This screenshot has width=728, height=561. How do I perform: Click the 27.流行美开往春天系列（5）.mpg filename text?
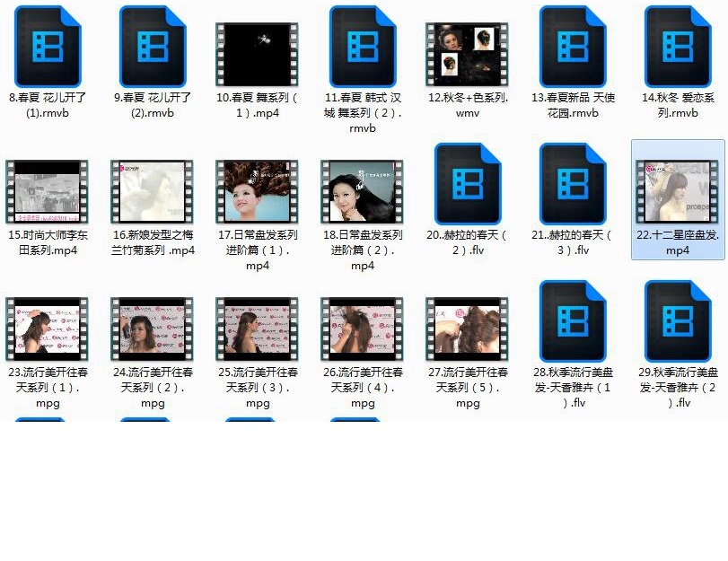coord(467,387)
